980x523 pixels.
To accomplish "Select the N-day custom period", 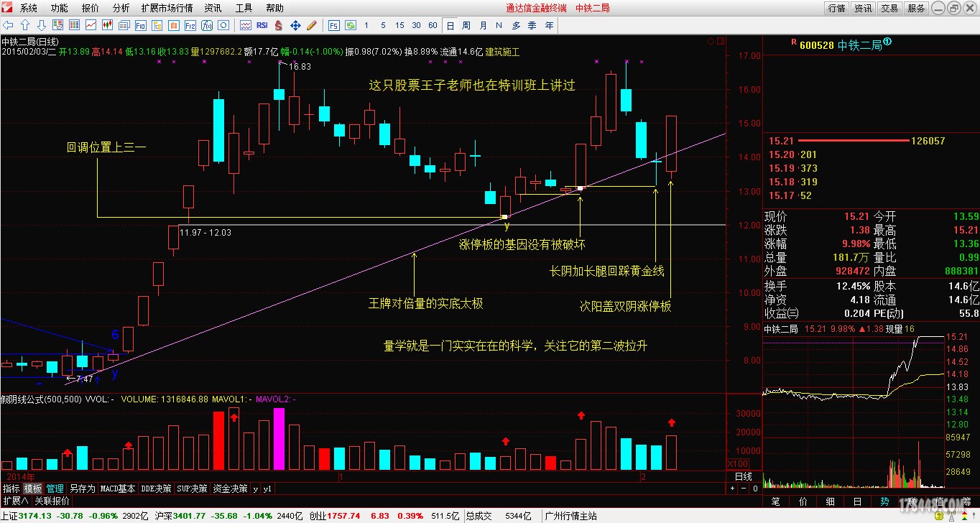I will [x=499, y=25].
